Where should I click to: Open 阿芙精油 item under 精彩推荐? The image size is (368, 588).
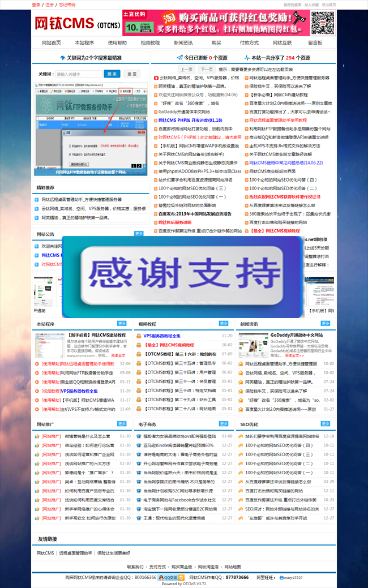click(75, 217)
